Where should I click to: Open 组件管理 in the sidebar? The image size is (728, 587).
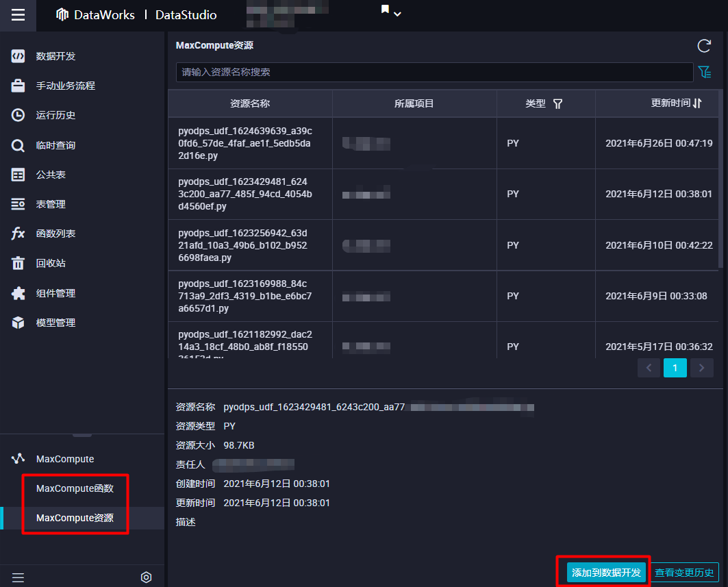[x=55, y=293]
